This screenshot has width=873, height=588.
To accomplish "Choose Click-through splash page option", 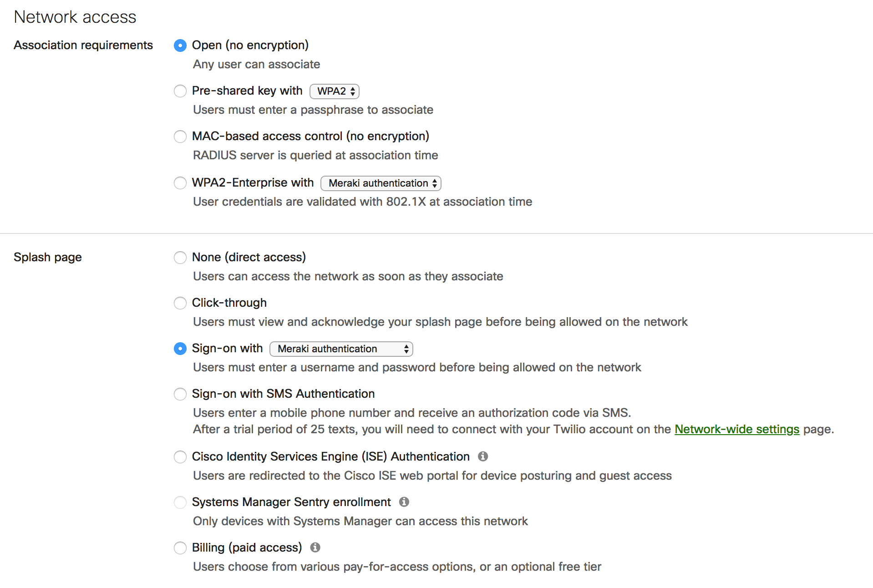I will 180,303.
